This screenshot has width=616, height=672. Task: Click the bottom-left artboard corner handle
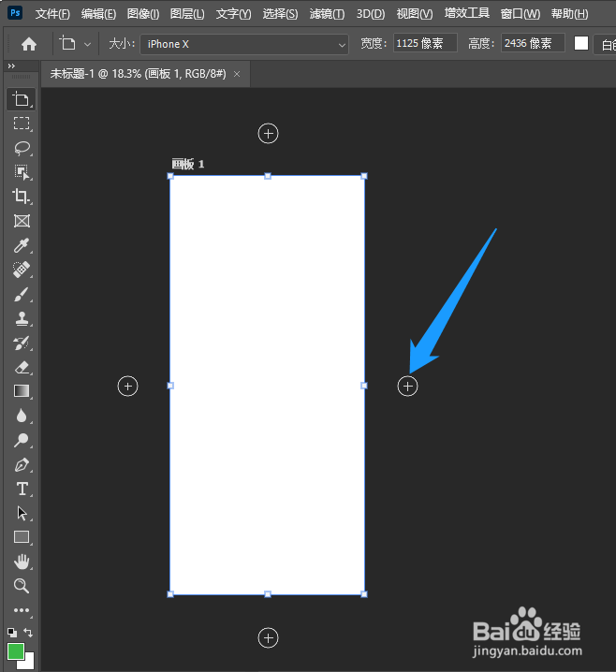[x=170, y=594]
